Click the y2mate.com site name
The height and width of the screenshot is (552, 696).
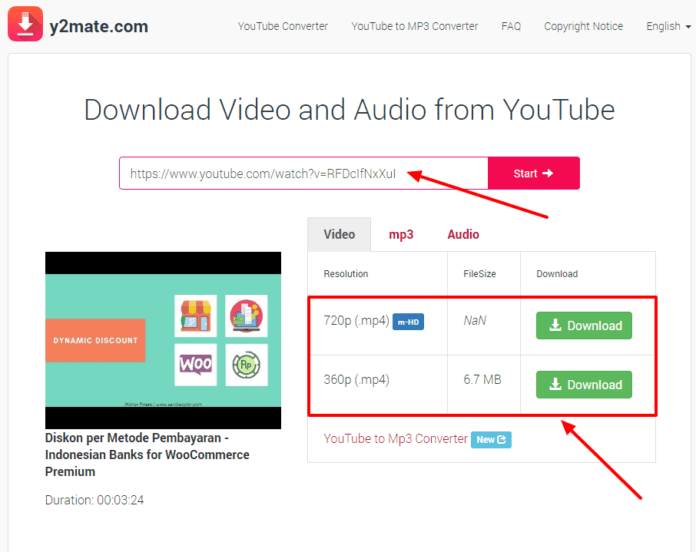99,27
